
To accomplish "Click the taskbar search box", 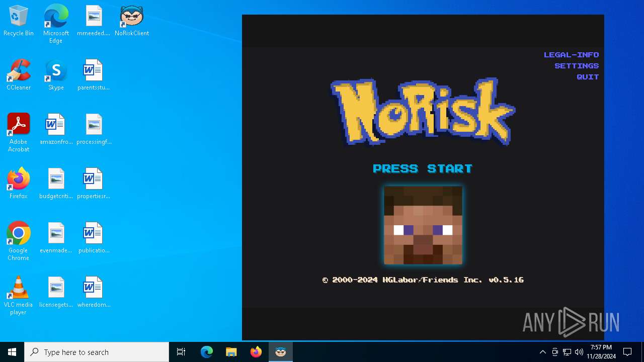I will click(97, 352).
